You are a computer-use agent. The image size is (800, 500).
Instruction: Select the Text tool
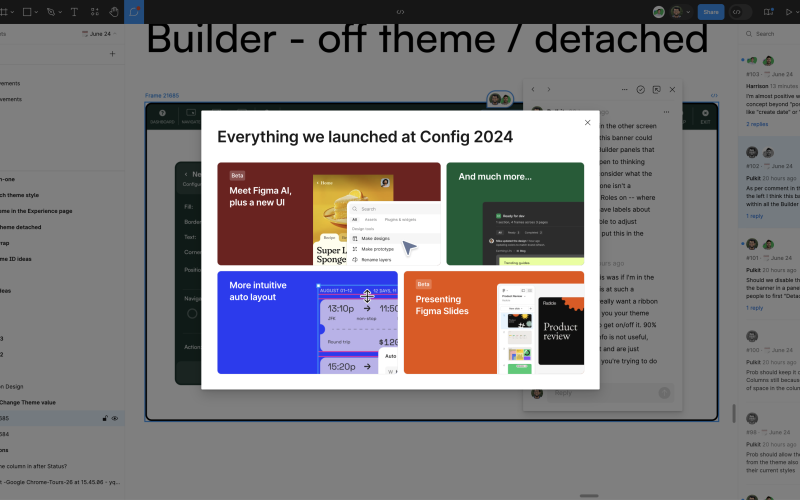[x=74, y=12]
